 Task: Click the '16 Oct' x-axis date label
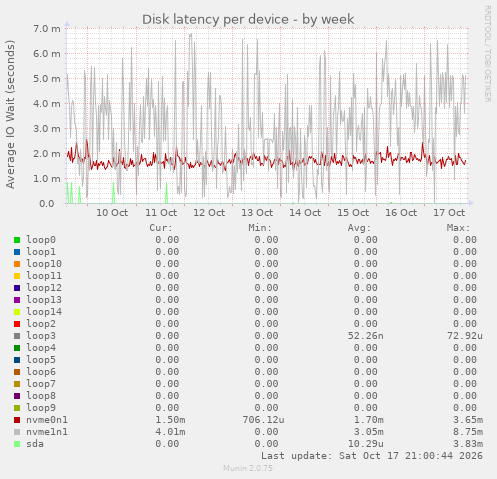click(x=401, y=213)
